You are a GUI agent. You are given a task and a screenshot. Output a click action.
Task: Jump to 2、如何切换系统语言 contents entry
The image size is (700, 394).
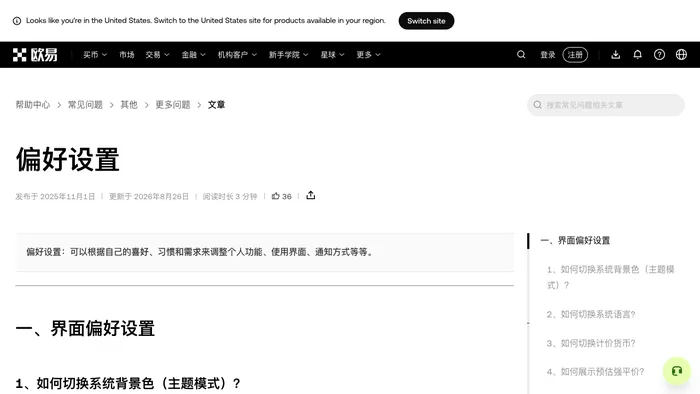point(591,314)
